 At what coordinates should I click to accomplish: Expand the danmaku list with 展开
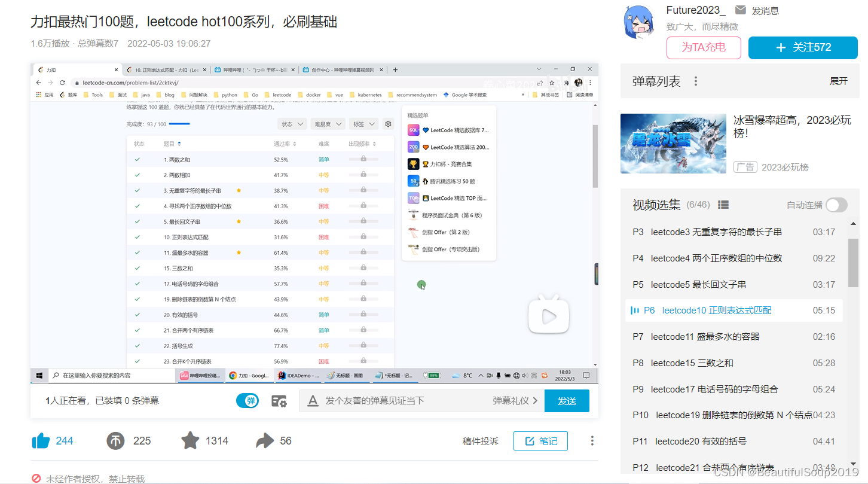pyautogui.click(x=839, y=81)
